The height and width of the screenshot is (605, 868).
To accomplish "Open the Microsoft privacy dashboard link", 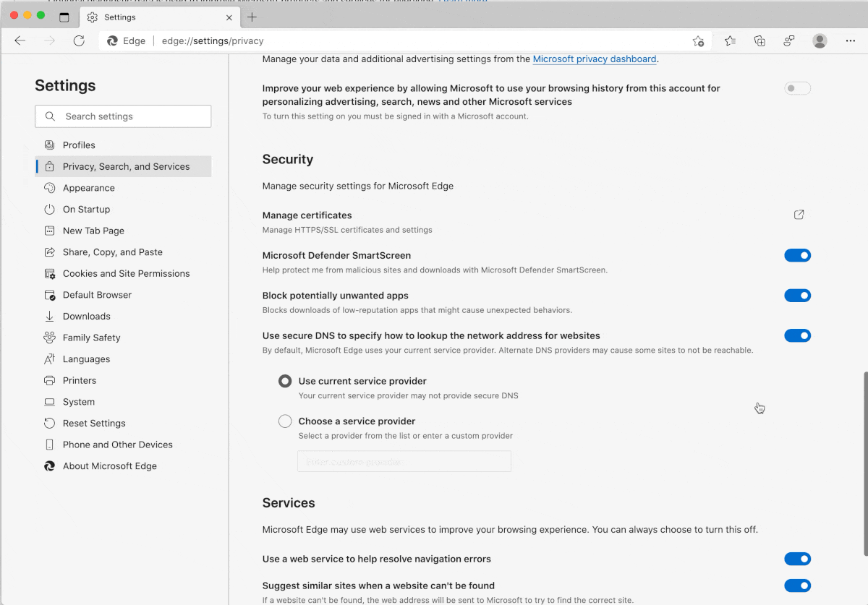I will click(x=594, y=59).
